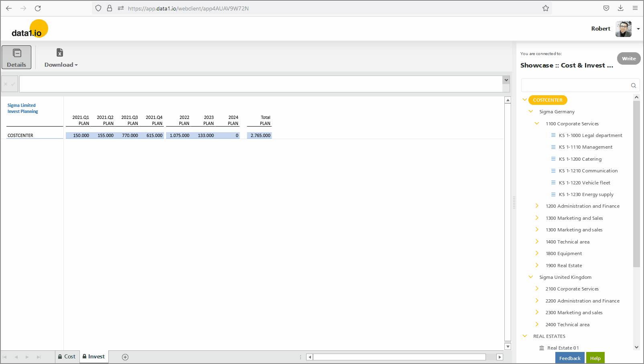Click the building icon next to Real Estate 01
Screen dimensions: 644x364
coord(542,348)
